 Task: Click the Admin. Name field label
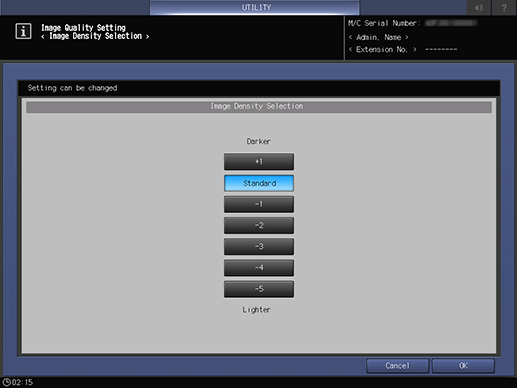378,37
